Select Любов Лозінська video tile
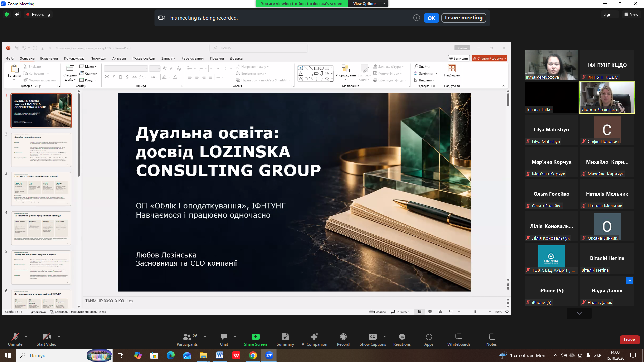This screenshot has width=644, height=362. (607, 98)
